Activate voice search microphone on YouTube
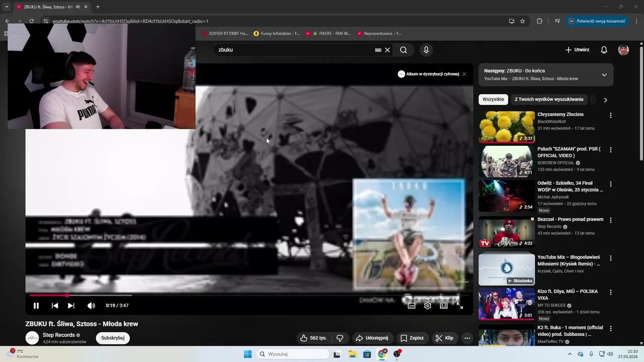Screen dimensions: 644x362 point(426,50)
